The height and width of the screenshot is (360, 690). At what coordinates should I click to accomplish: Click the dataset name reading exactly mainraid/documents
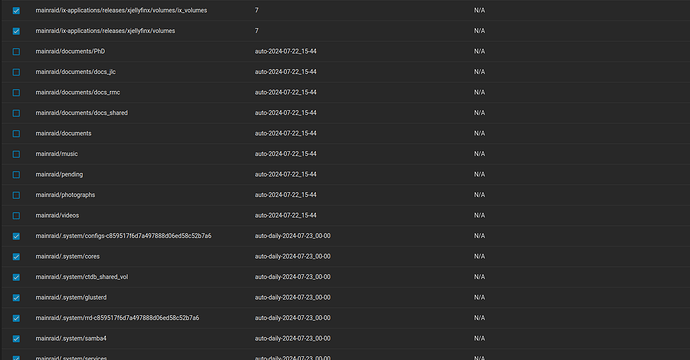[63, 133]
